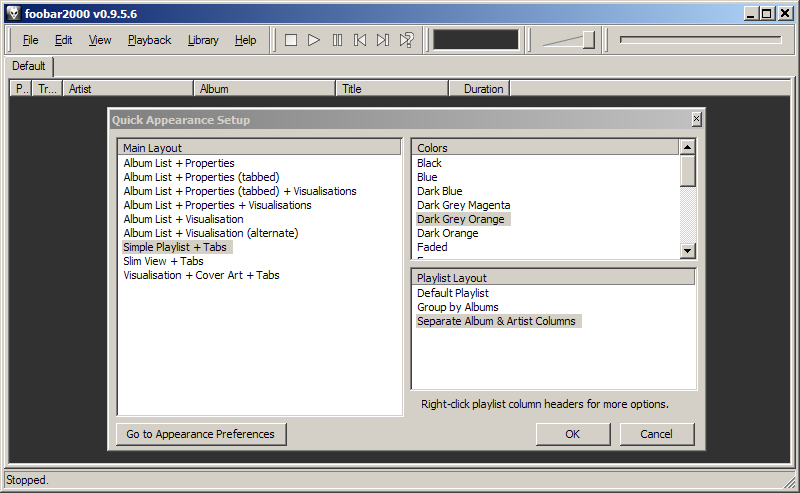The height and width of the screenshot is (493, 800).
Task: Open the Playback menu
Action: tap(149, 40)
